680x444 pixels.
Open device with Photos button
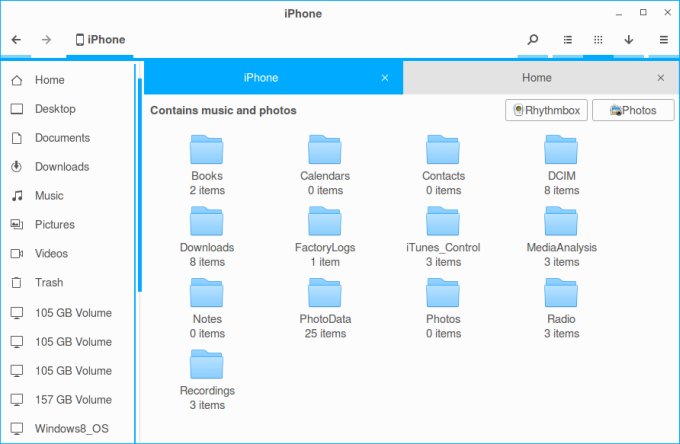pyautogui.click(x=632, y=111)
